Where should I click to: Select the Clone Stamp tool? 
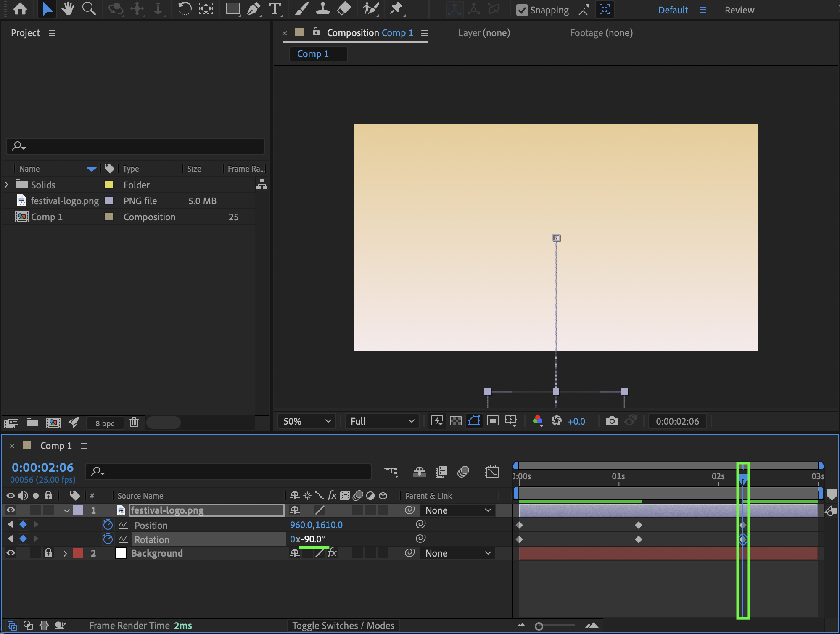[322, 9]
